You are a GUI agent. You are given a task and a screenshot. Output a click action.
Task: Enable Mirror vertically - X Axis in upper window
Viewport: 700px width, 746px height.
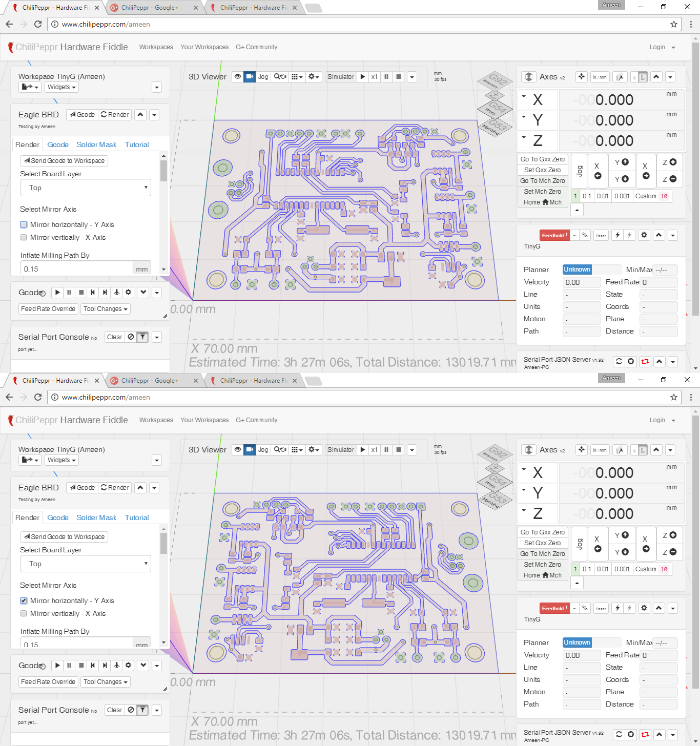pos(24,237)
